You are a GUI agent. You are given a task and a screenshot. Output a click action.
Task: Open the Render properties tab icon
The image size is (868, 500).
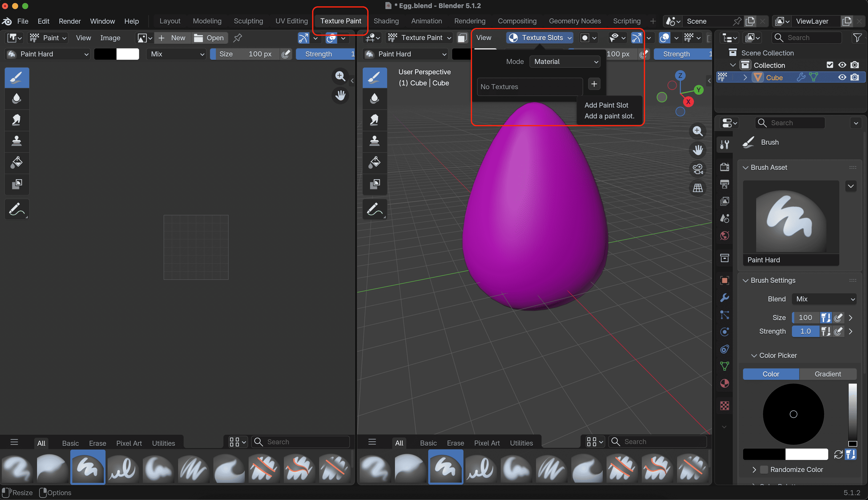pyautogui.click(x=724, y=167)
